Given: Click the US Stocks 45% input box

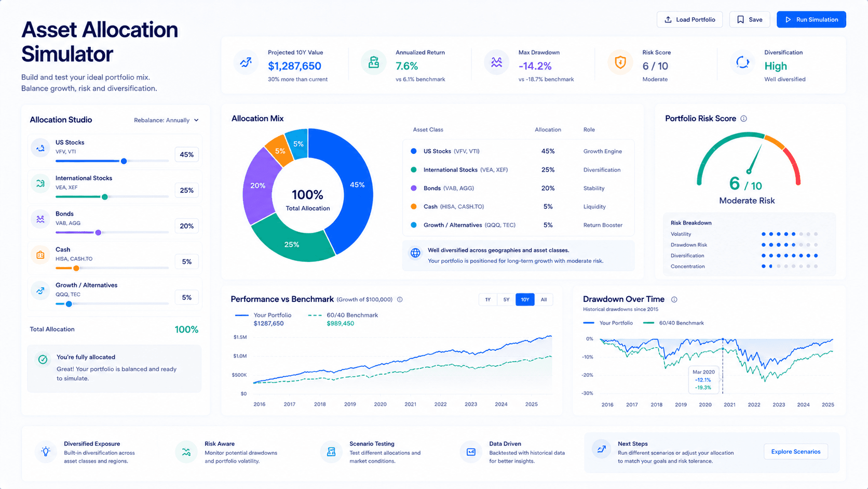Looking at the screenshot, I should [187, 154].
